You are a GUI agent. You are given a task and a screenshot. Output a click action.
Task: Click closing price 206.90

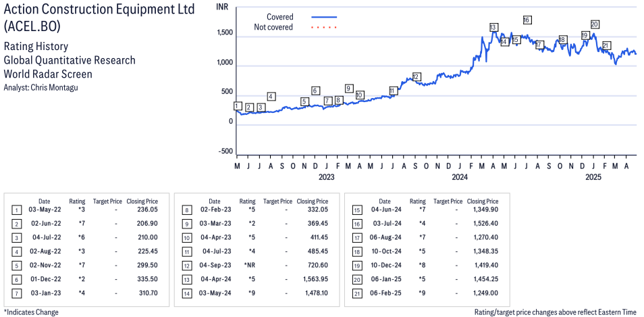(x=146, y=224)
